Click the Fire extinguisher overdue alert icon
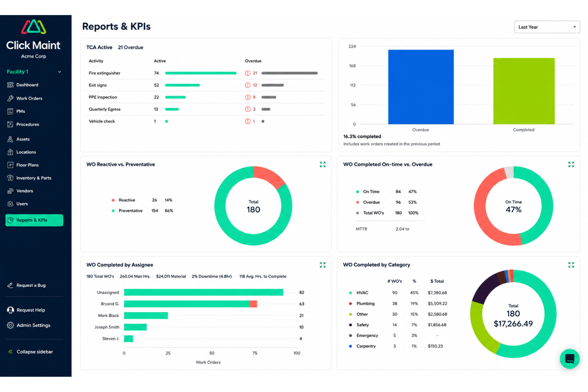This screenshot has width=588, height=392. (x=248, y=73)
